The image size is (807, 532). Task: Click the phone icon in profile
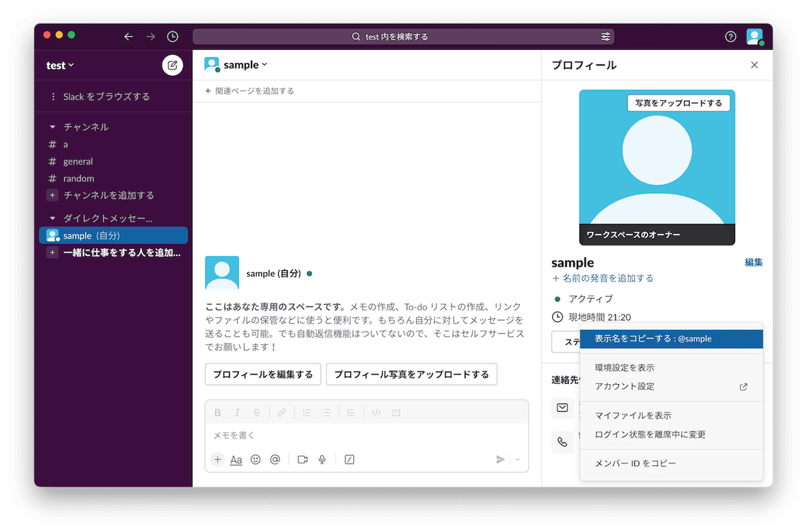(563, 442)
